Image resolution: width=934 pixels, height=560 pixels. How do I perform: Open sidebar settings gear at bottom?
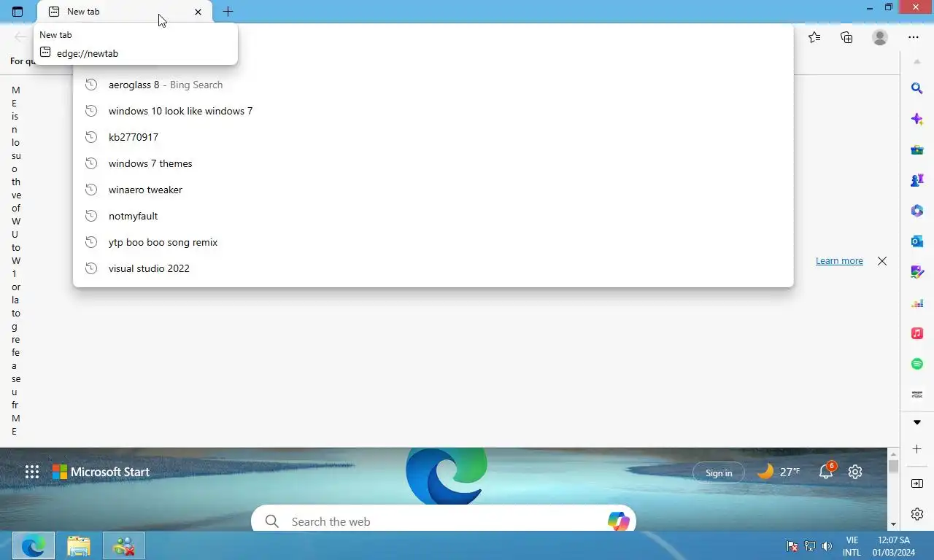[x=917, y=514]
